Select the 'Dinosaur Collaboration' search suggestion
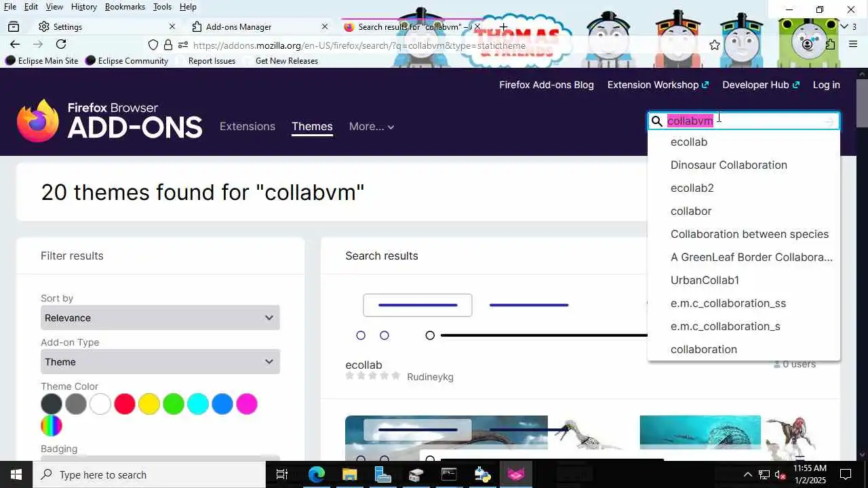868x488 pixels. tap(744, 165)
